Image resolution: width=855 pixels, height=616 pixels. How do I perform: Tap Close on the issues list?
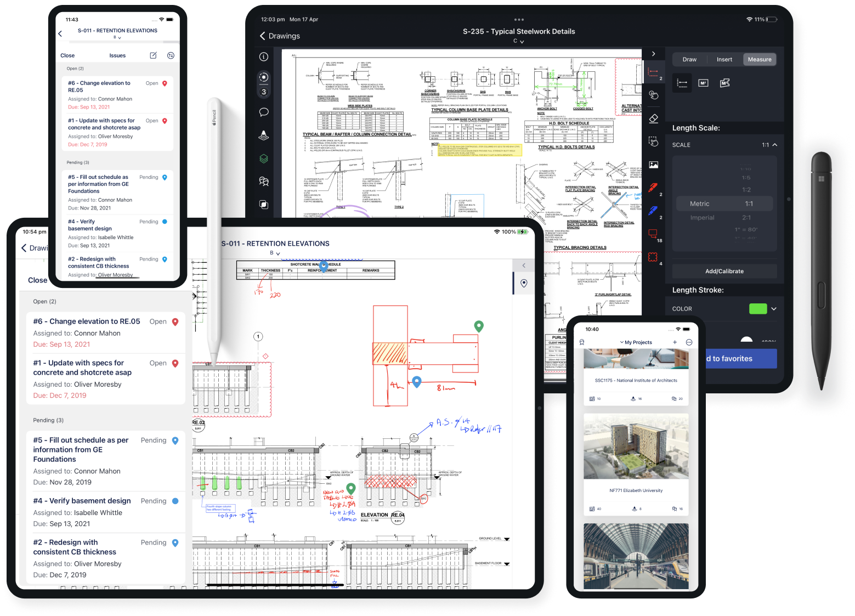(37, 280)
